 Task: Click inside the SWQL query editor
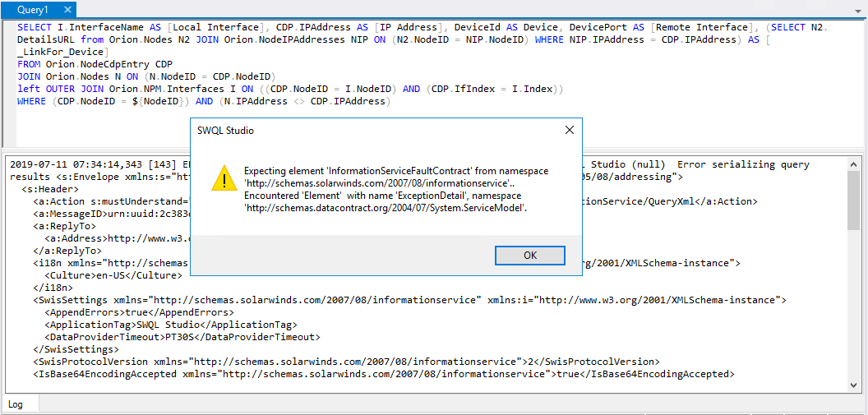click(432, 83)
